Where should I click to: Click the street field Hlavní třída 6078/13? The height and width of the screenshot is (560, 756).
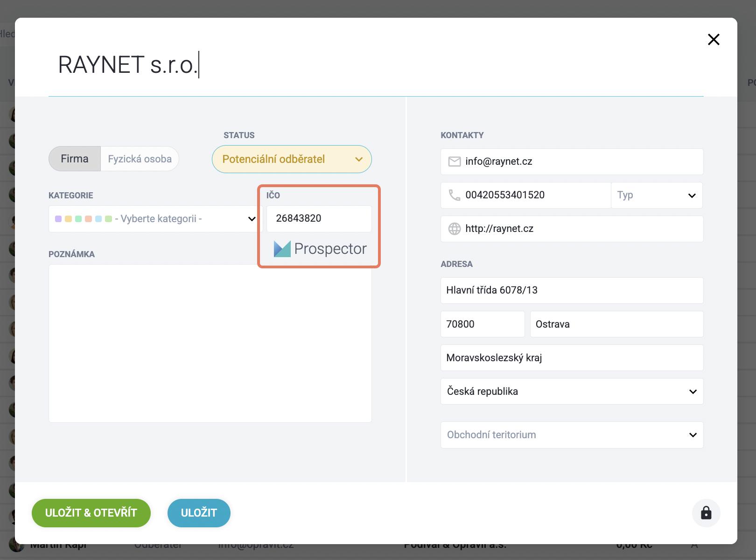coord(572,290)
